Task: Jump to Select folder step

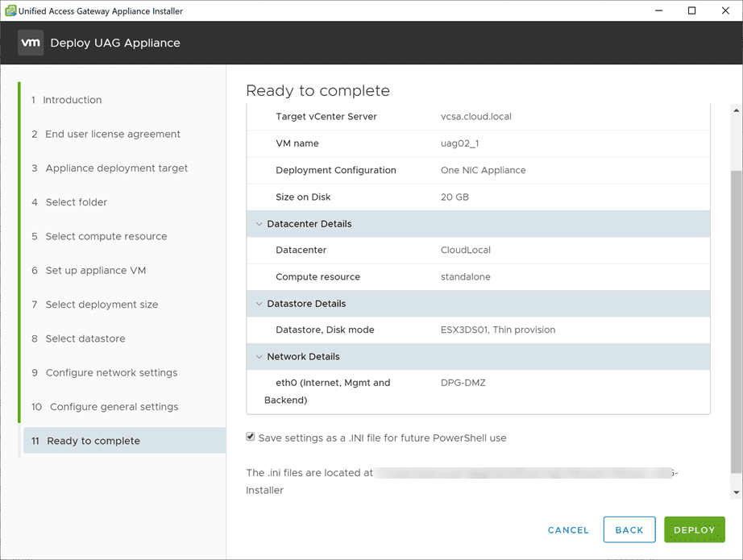Action: coord(76,202)
